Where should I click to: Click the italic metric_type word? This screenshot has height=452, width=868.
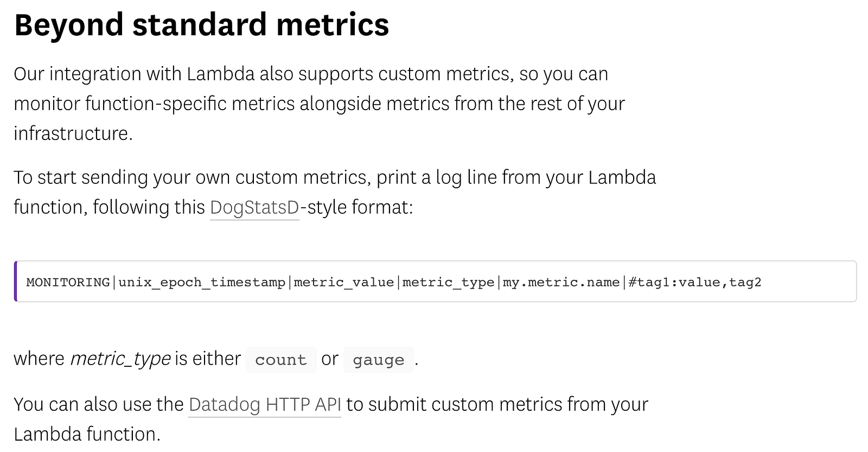click(x=120, y=359)
